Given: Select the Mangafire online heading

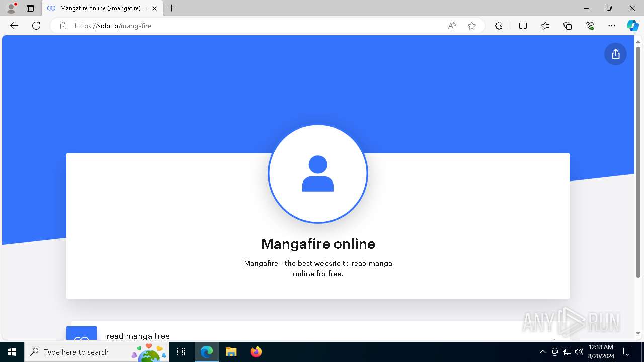Looking at the screenshot, I should [x=318, y=244].
